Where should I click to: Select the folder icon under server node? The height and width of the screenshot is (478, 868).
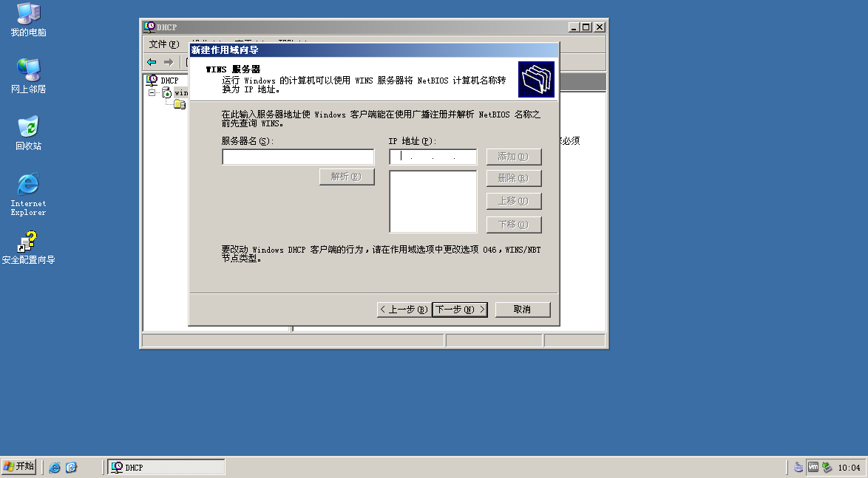180,104
